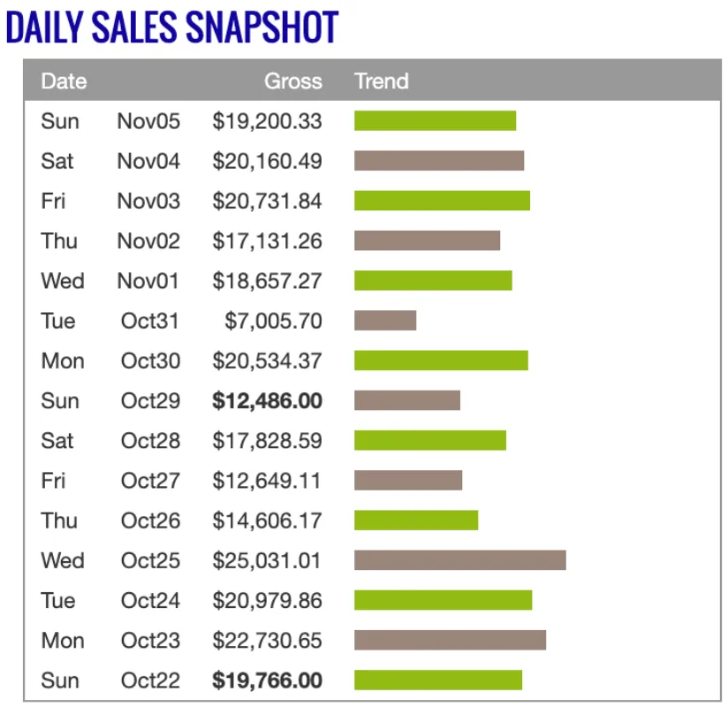Image resolution: width=728 pixels, height=707 pixels.
Task: Click the brown trend bar for Oct25
Action: pyautogui.click(x=459, y=560)
